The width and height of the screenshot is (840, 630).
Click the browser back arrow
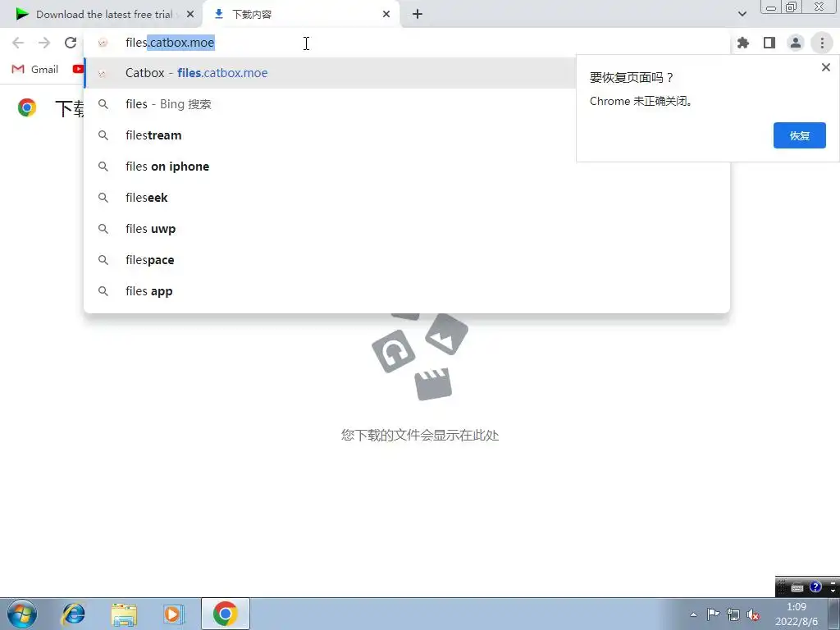coord(18,43)
